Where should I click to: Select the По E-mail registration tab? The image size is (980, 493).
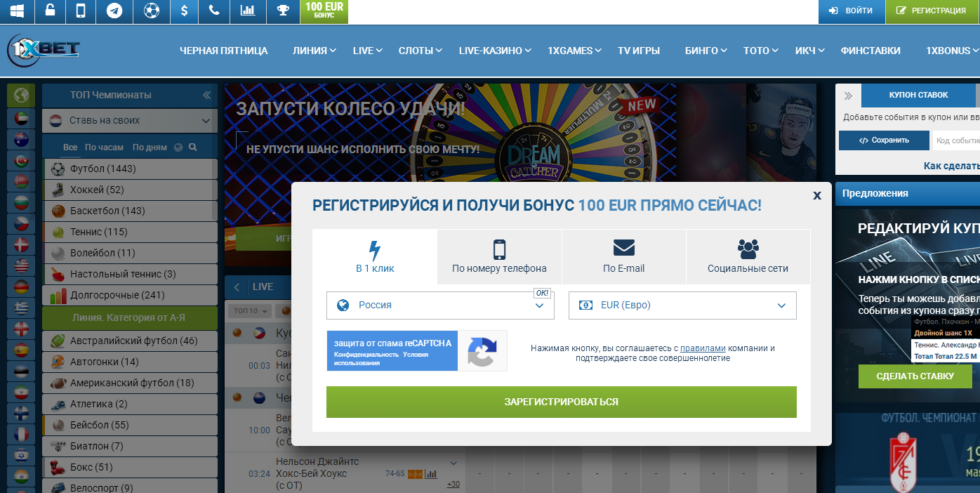(x=623, y=257)
